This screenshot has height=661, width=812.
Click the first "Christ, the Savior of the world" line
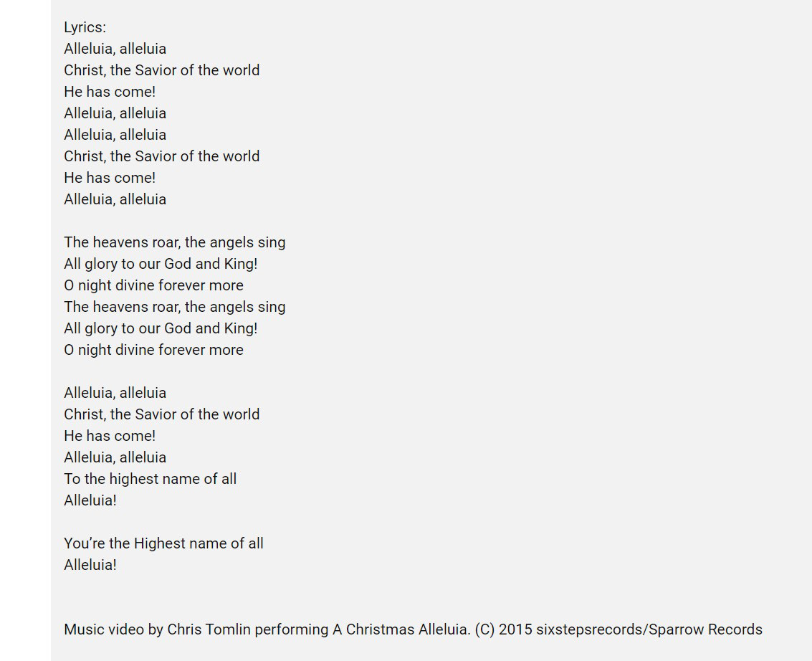click(161, 70)
